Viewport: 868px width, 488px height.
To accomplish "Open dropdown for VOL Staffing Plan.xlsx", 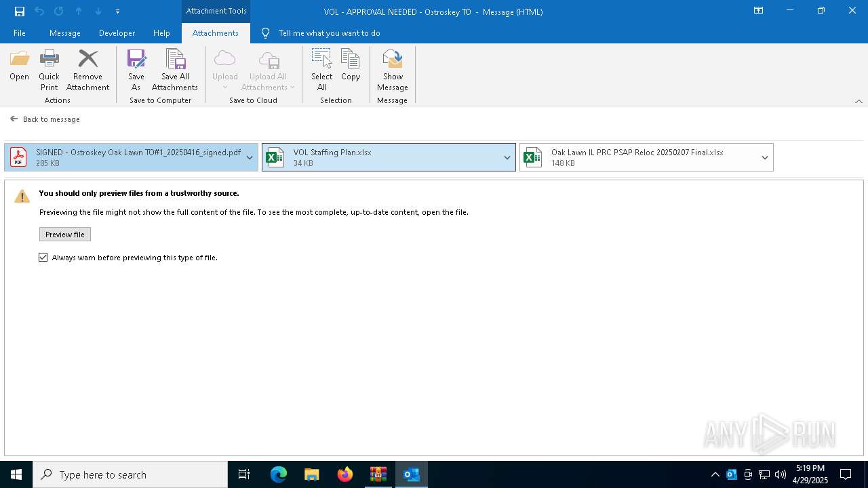I will point(507,157).
